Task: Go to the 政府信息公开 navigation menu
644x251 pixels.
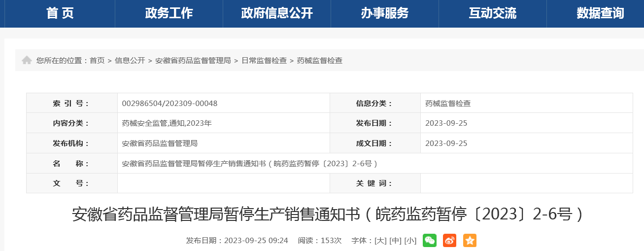Action: (277, 13)
